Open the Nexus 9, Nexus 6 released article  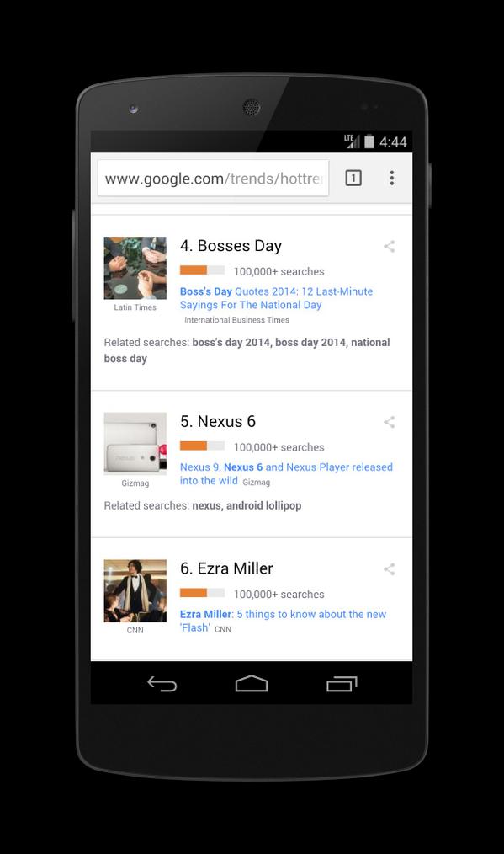(286, 474)
